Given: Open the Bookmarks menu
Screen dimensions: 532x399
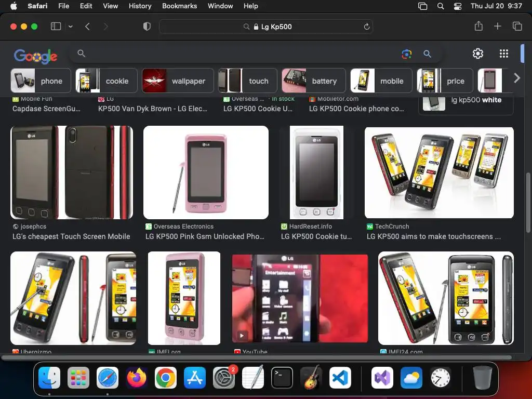Looking at the screenshot, I should (x=179, y=6).
